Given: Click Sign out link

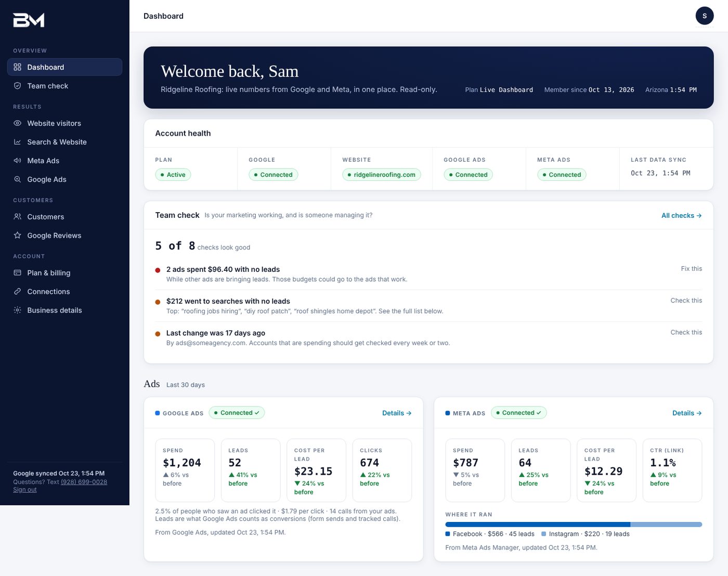Looking at the screenshot, I should 25,490.
